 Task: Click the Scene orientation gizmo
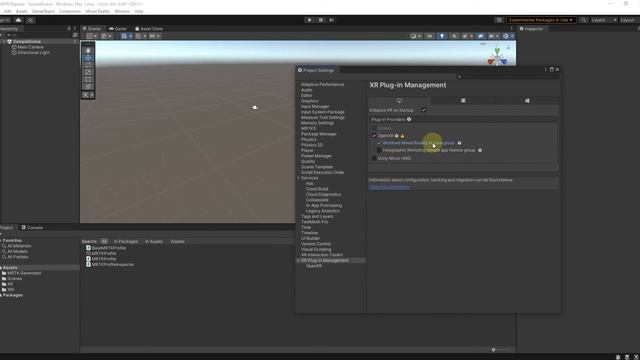pos(497,56)
